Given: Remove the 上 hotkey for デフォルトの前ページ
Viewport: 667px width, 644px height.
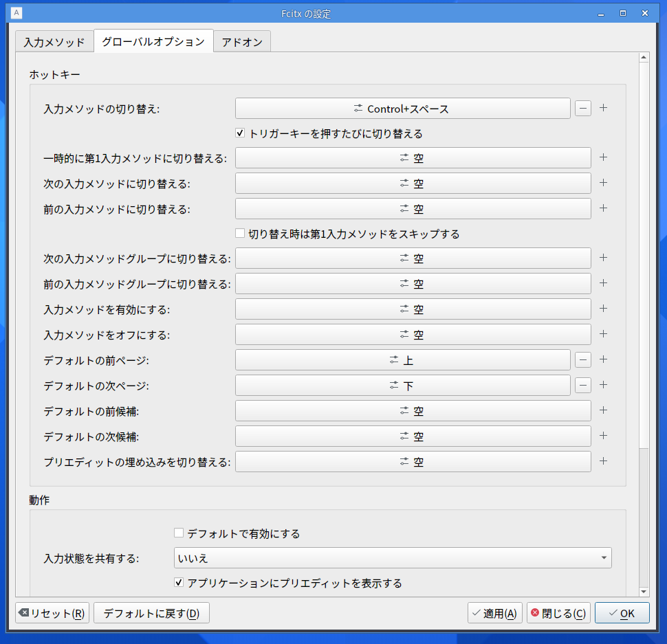Looking at the screenshot, I should (x=583, y=360).
